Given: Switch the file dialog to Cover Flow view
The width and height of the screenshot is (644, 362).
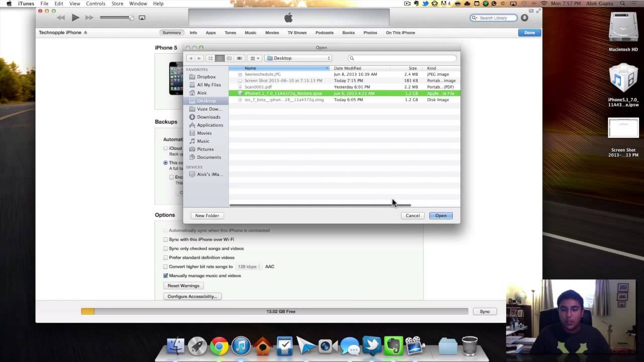Looking at the screenshot, I should [239, 58].
